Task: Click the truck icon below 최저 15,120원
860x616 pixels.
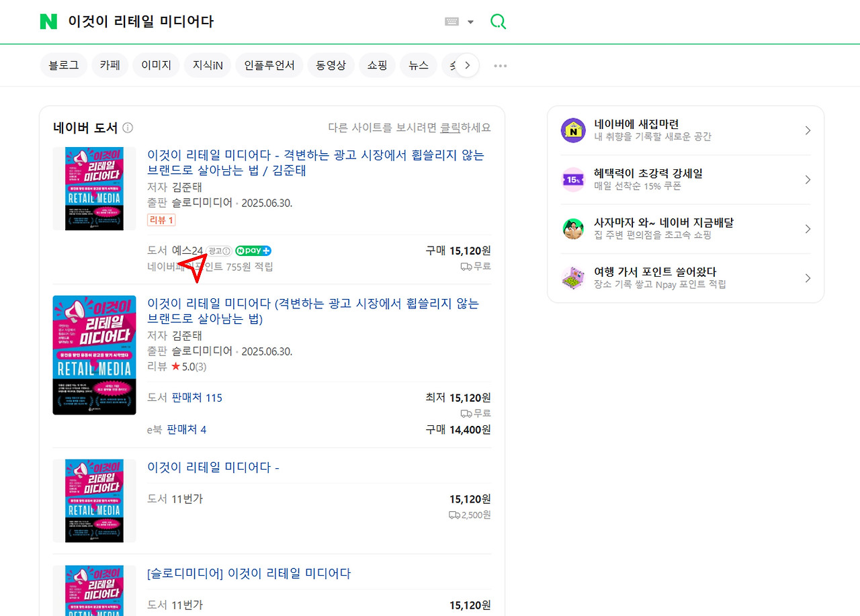Action: point(466,413)
